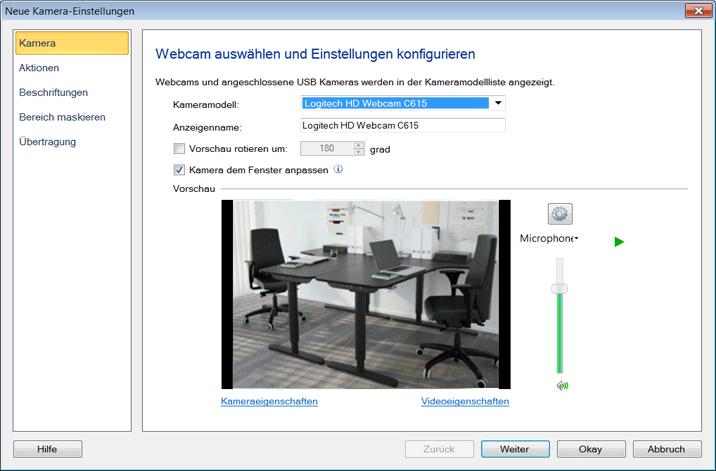Screen dimensions: 716x471
Task: Click the Anzeigenname text field
Action: [x=403, y=126]
